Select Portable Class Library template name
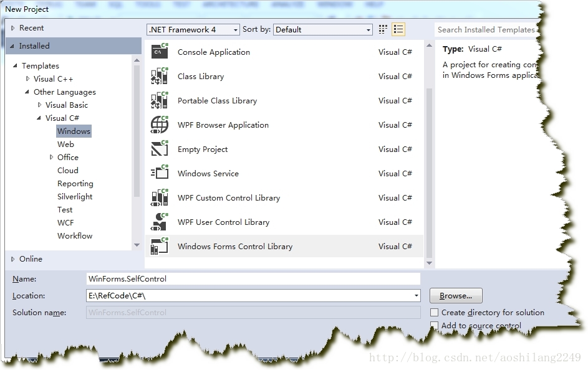Viewport: 588px width, 370px height. pyautogui.click(x=217, y=101)
